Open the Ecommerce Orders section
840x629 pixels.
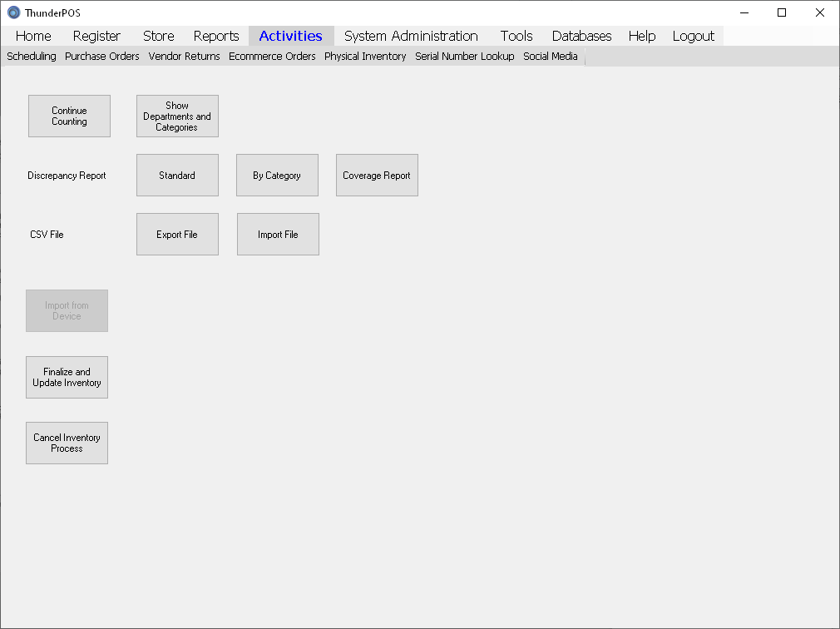272,57
